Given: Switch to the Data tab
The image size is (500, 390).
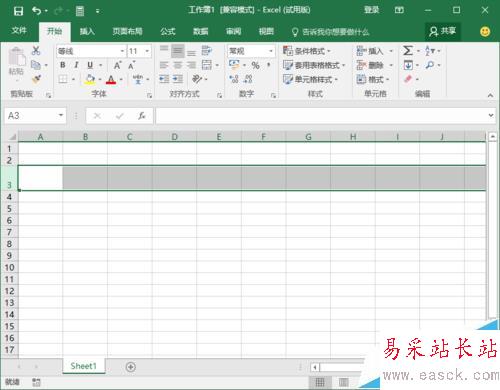Looking at the screenshot, I should 201,31.
